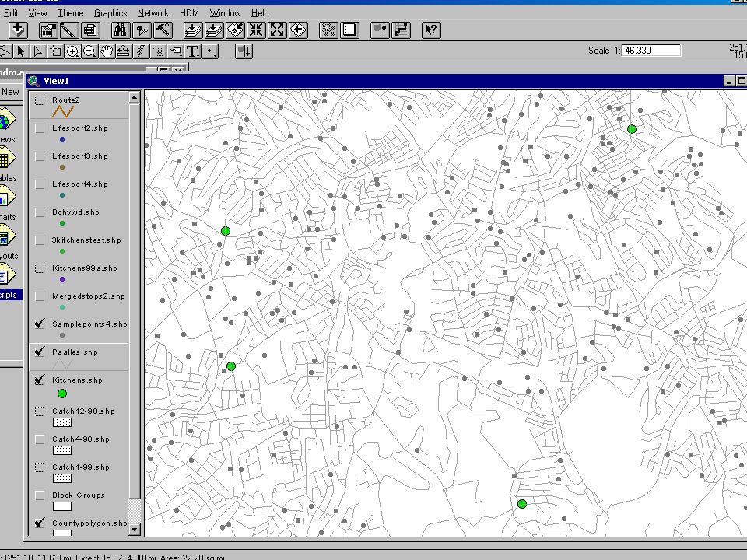747x560 pixels.
Task: Open the Text tool palette
Action: pyautogui.click(x=192, y=51)
